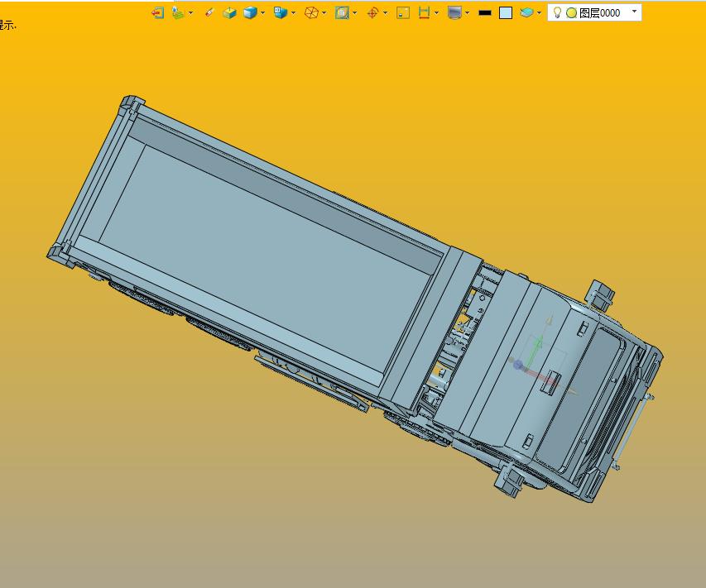Click the light blue fill color swatch
Image resolution: width=706 pixels, height=588 pixels.
506,13
